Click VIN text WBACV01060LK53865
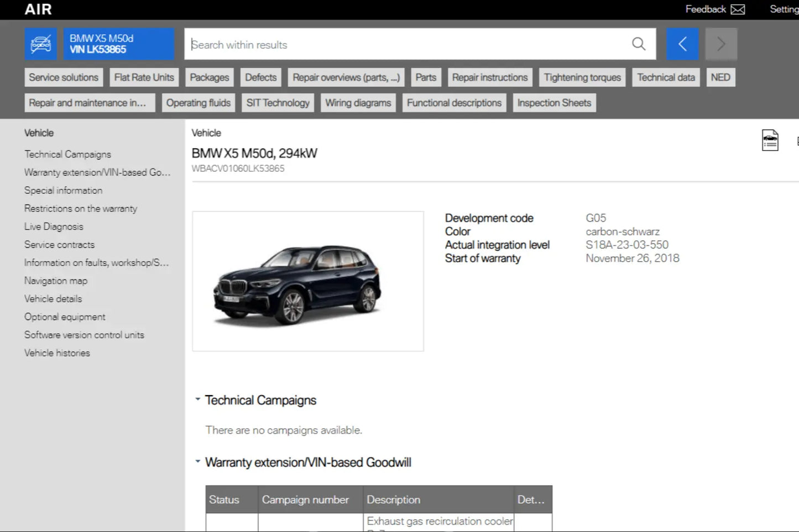Screen dimensions: 799x532 238,168
